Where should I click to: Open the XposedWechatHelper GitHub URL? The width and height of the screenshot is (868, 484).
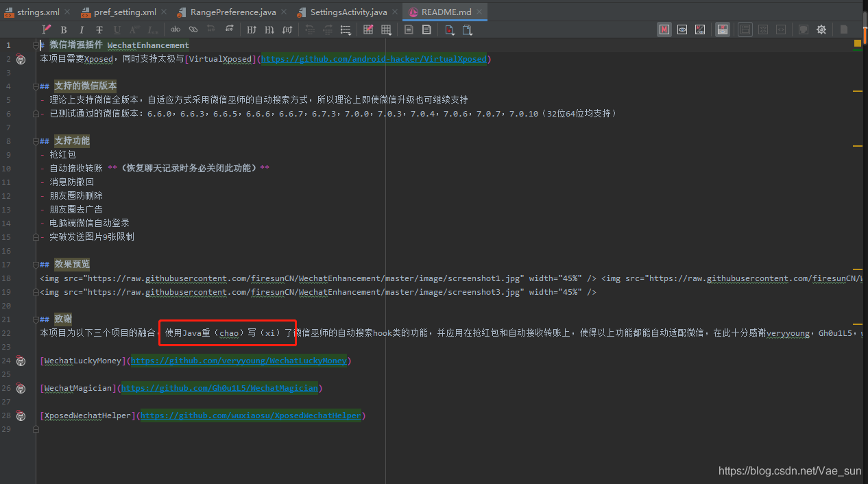[x=251, y=415]
